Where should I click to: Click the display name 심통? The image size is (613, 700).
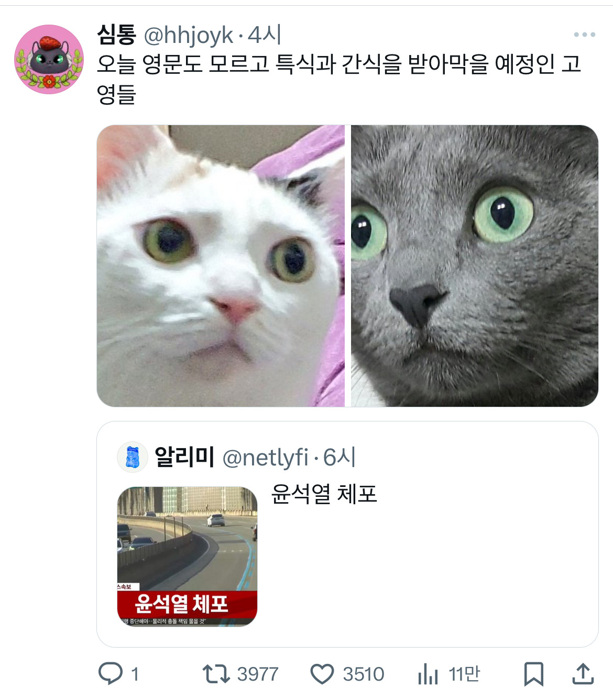coord(116,35)
